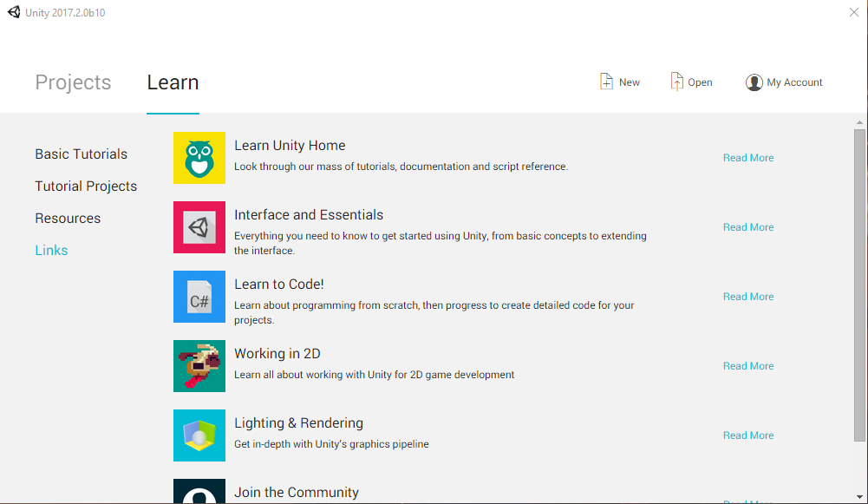The height and width of the screenshot is (504, 868).
Task: Switch to the Projects tab
Action: pyautogui.click(x=73, y=82)
